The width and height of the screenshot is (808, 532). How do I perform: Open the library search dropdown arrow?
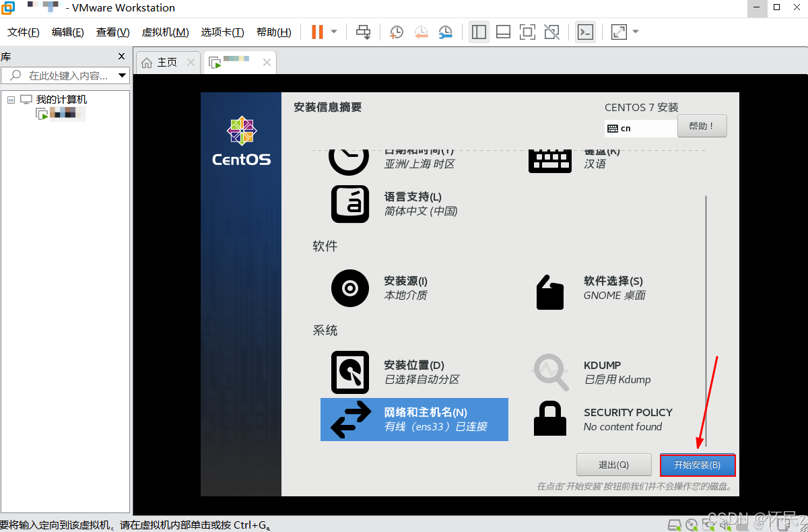(122, 75)
